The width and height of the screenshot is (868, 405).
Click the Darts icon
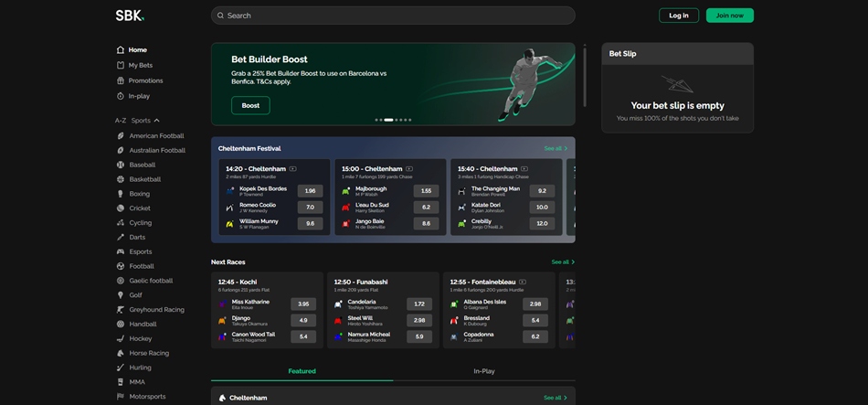pyautogui.click(x=120, y=237)
